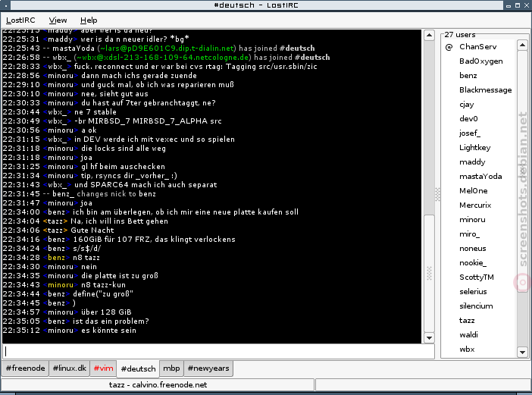Click message 'es könnte sein'
The width and height of the screenshot is (532, 395).
point(108,331)
